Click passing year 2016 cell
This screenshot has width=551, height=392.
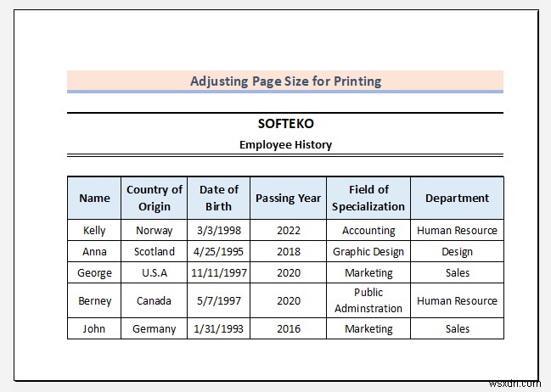288,328
